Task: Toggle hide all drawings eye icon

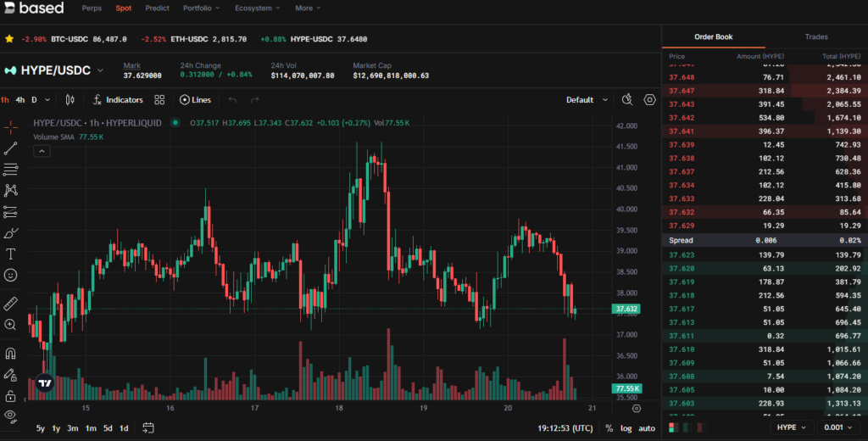Action: [x=11, y=416]
